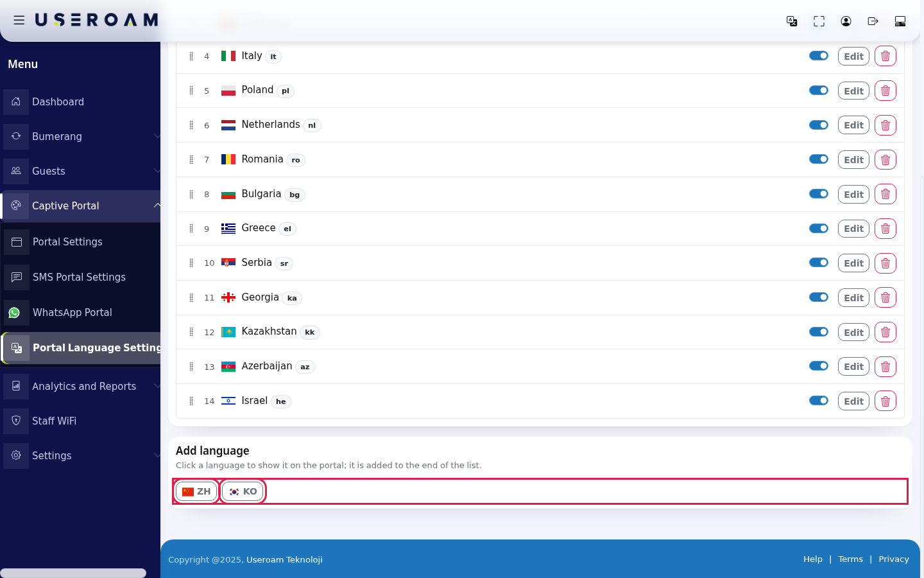Add the ZH Chinese language
This screenshot has height=578, width=924.
point(196,491)
